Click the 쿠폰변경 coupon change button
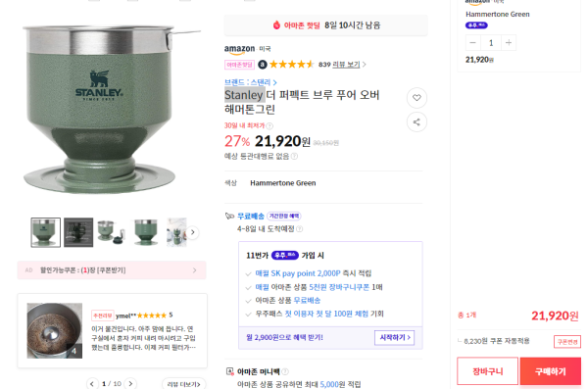The height and width of the screenshot is (389, 588). tap(567, 342)
